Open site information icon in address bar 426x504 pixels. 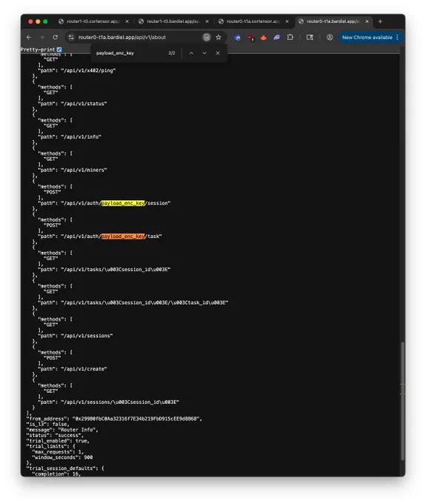point(71,37)
